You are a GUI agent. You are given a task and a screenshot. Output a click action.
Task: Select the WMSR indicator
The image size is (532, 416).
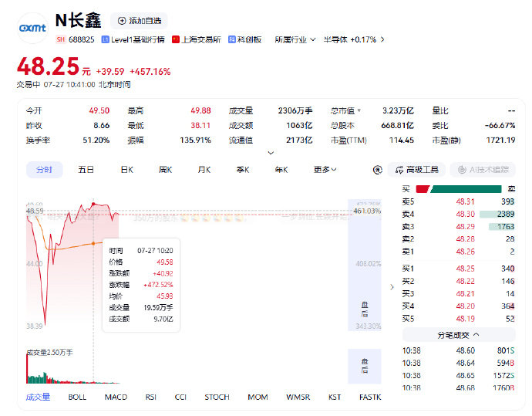[x=298, y=397]
